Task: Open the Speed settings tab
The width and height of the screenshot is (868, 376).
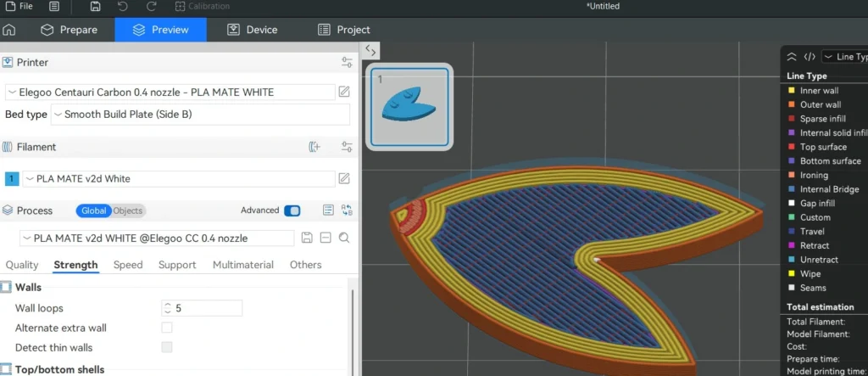Action: [x=128, y=265]
